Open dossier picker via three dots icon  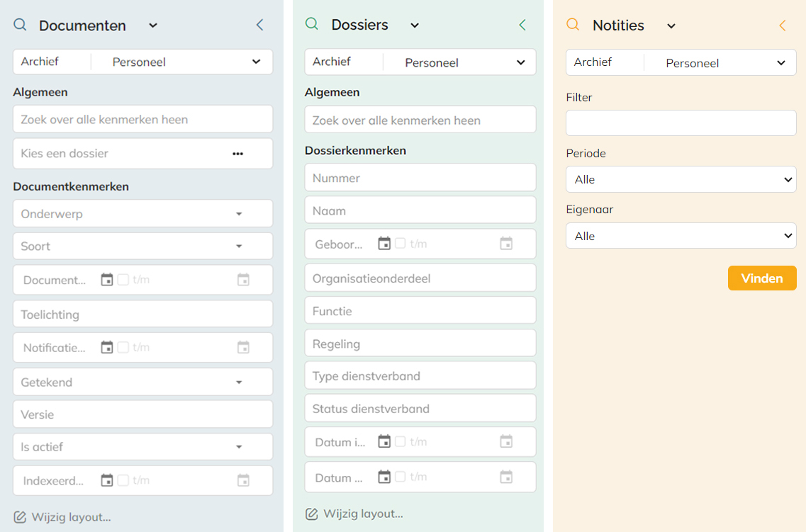pyautogui.click(x=237, y=154)
